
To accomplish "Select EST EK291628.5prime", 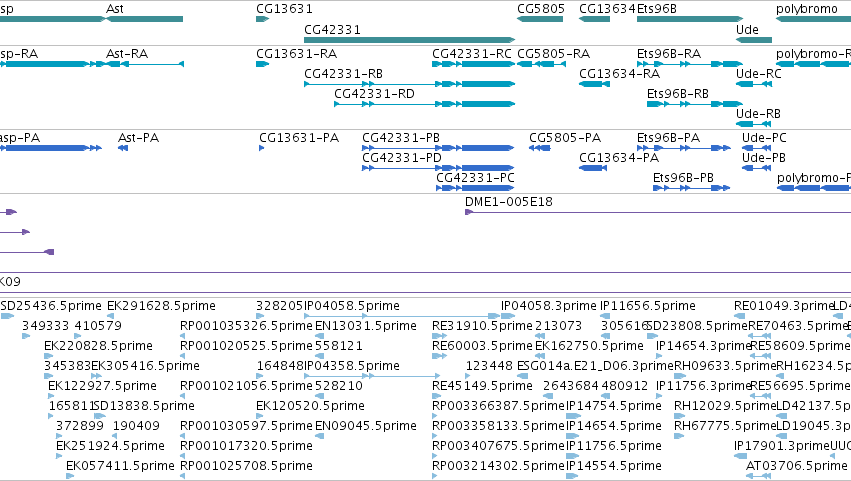I will tap(161, 306).
